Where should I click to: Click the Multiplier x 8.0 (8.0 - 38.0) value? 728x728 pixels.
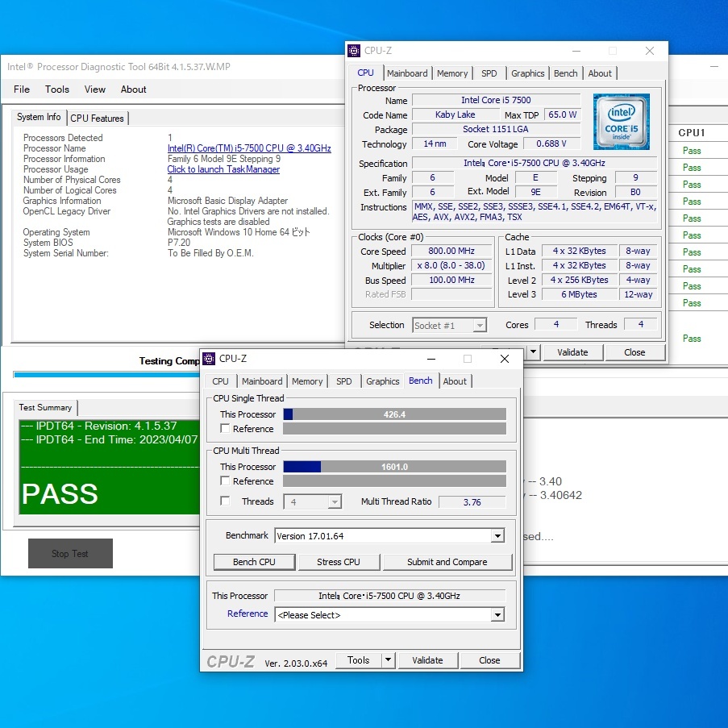pos(451,265)
